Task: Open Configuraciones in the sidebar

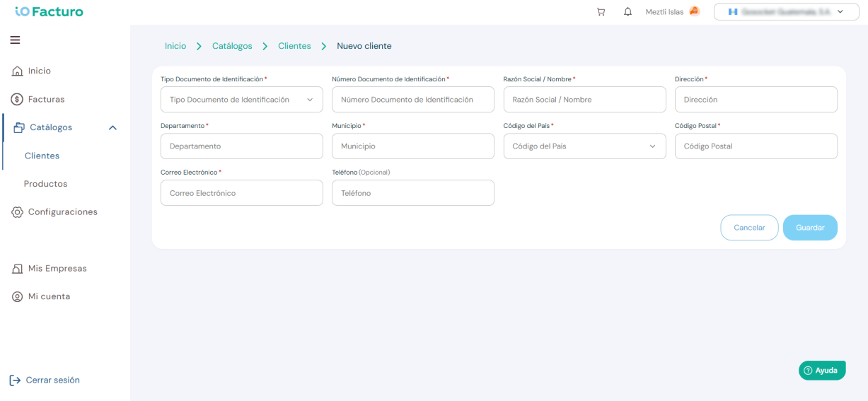Action: click(x=63, y=212)
